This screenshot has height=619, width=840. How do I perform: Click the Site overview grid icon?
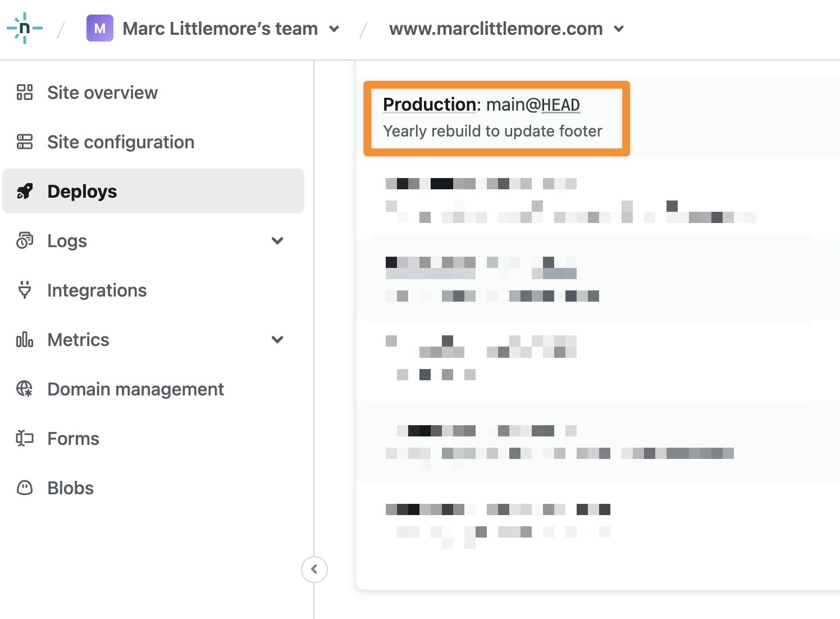click(25, 92)
